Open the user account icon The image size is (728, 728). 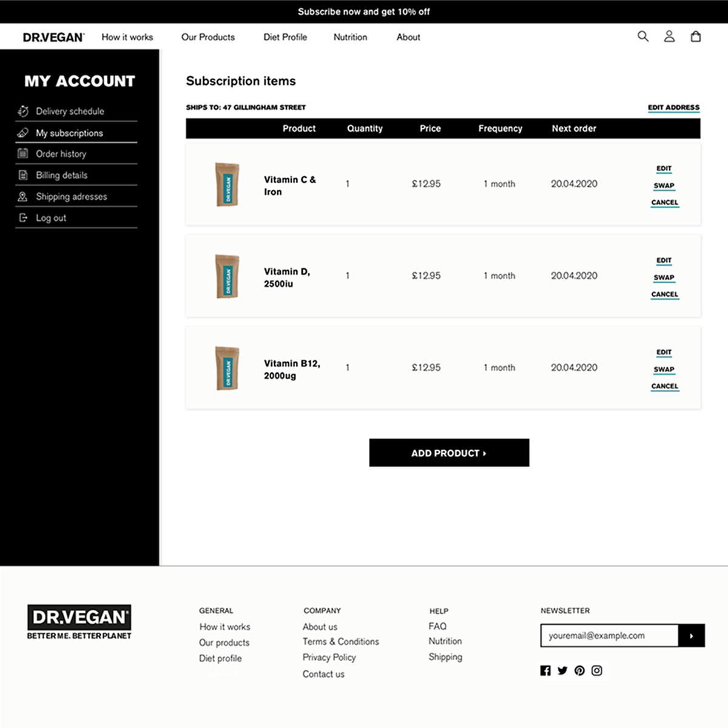[x=669, y=36]
